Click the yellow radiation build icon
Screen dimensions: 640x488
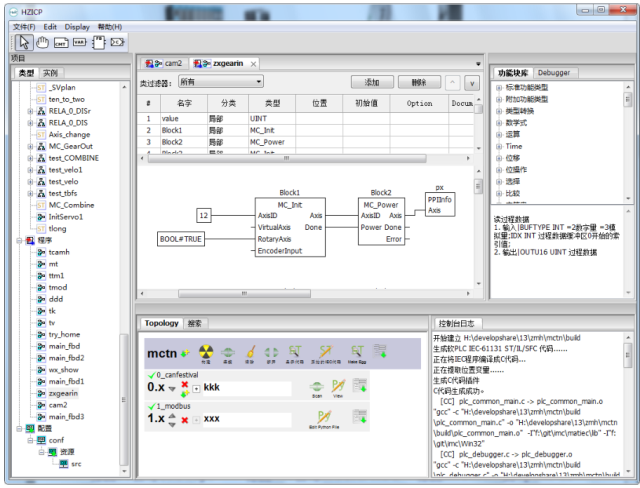tap(207, 352)
